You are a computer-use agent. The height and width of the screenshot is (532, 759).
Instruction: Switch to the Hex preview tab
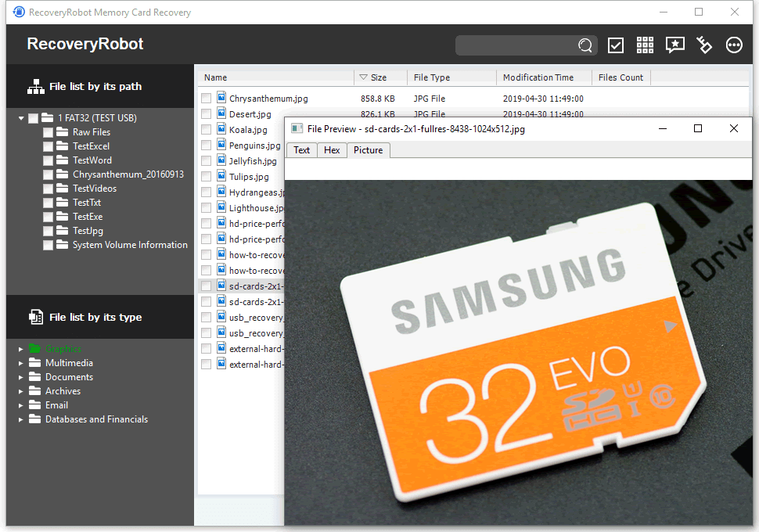pyautogui.click(x=332, y=150)
